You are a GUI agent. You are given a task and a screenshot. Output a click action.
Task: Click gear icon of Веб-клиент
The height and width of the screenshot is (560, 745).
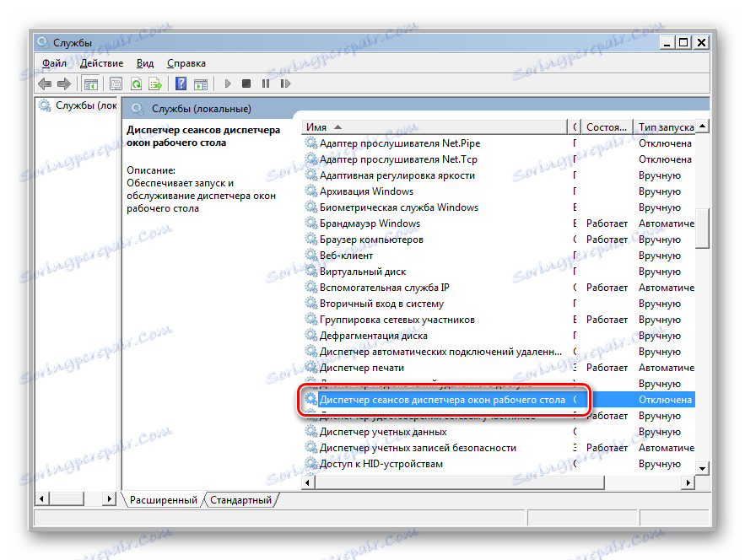tap(311, 255)
